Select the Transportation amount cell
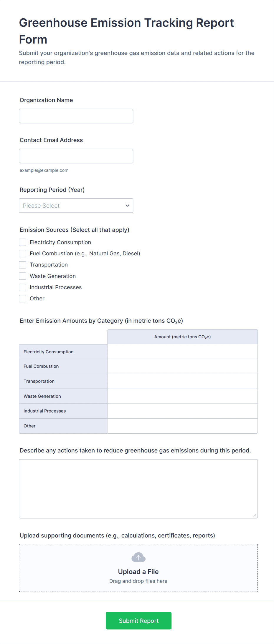The image size is (274, 644). [182, 381]
